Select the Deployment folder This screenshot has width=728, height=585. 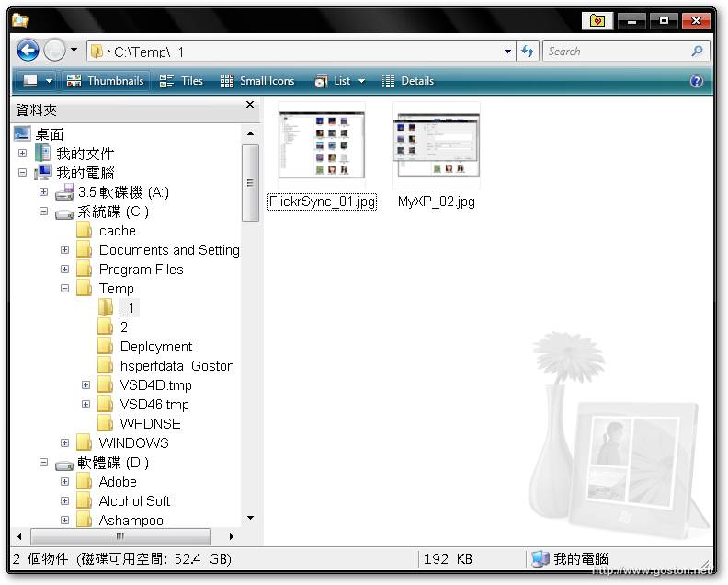tap(156, 347)
